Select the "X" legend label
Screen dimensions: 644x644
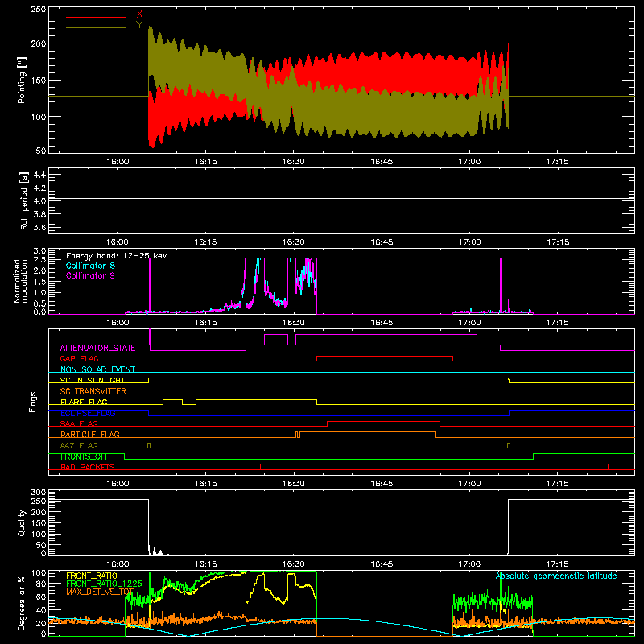[x=139, y=14]
